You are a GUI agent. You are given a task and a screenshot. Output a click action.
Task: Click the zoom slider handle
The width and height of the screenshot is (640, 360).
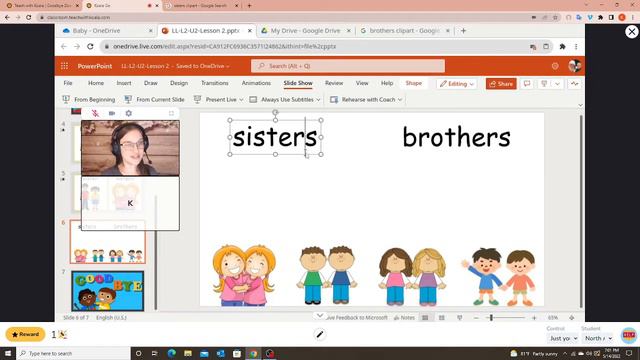491,318
